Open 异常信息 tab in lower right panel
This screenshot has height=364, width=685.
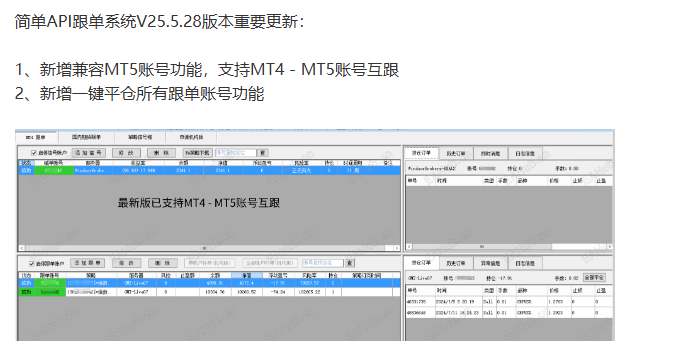click(x=491, y=263)
